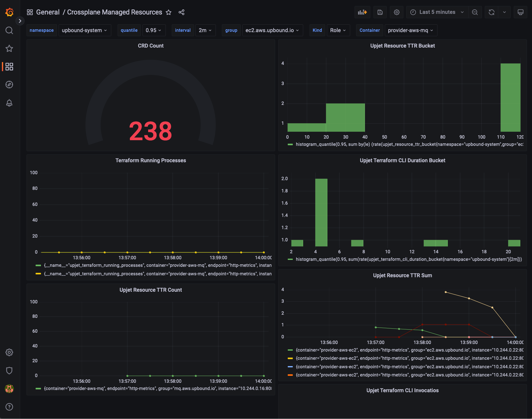Toggle the blue series in TTR Sum legend
Screen dimensions: 532x419
pyautogui.click(x=409, y=367)
